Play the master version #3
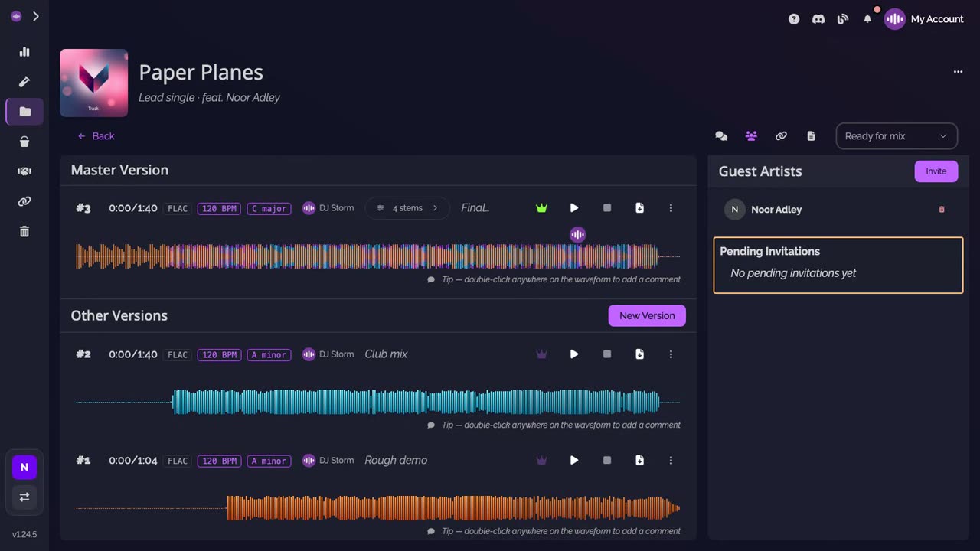The width and height of the screenshot is (980, 551). pyautogui.click(x=574, y=208)
